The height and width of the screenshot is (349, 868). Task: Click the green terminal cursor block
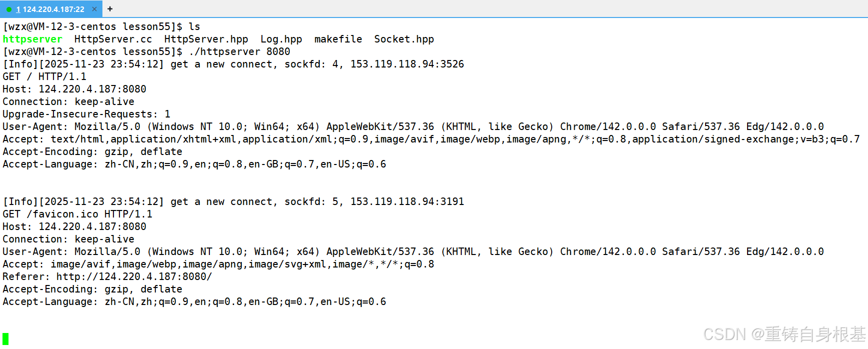point(5,338)
